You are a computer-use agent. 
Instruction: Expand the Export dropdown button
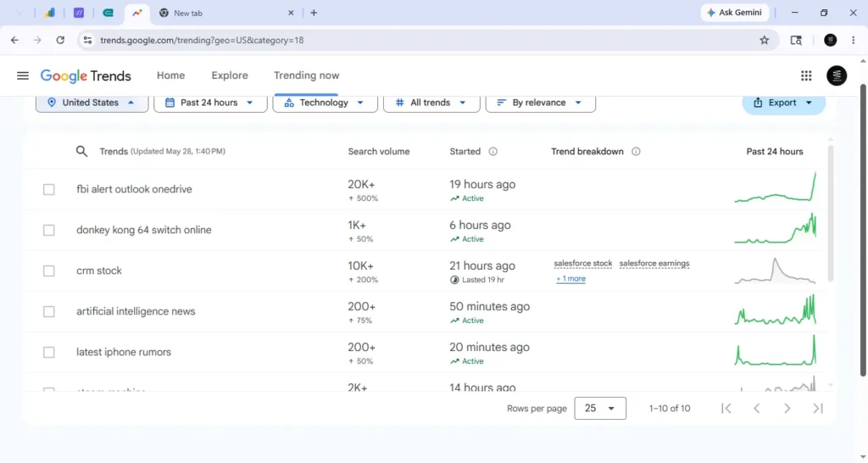point(783,103)
